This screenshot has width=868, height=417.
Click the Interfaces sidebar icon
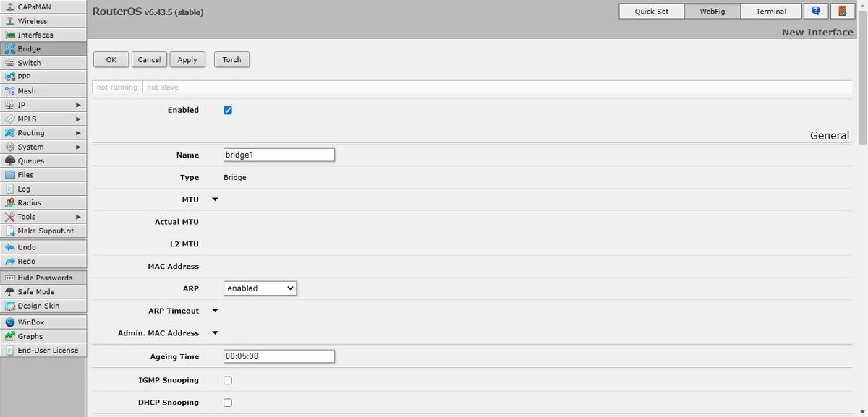click(x=10, y=35)
